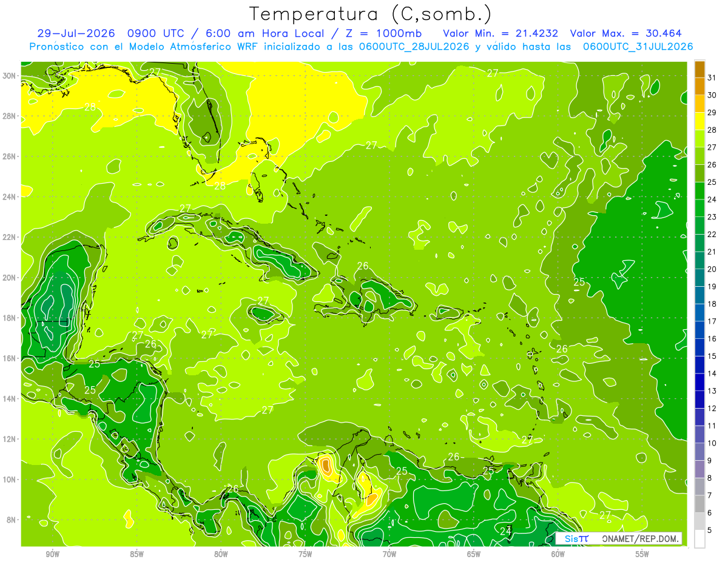Pick the blue legend swatch between 15 and 16
Image resolution: width=728 pixels, height=562 pixels.
point(699,347)
